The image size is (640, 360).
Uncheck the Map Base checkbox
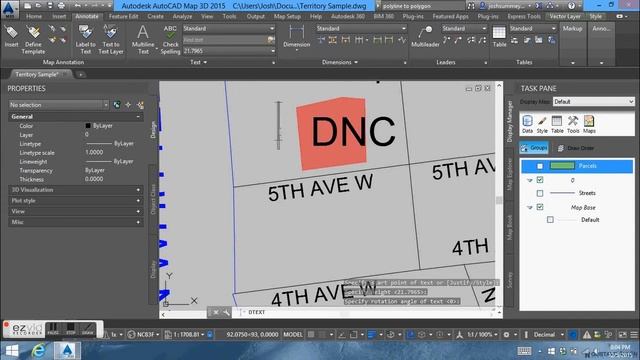coord(540,207)
